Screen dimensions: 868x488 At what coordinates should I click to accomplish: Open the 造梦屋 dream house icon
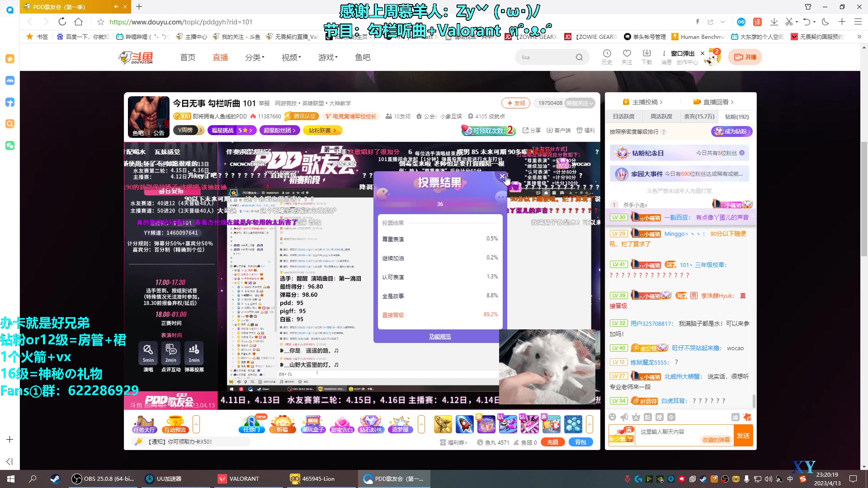[400, 424]
